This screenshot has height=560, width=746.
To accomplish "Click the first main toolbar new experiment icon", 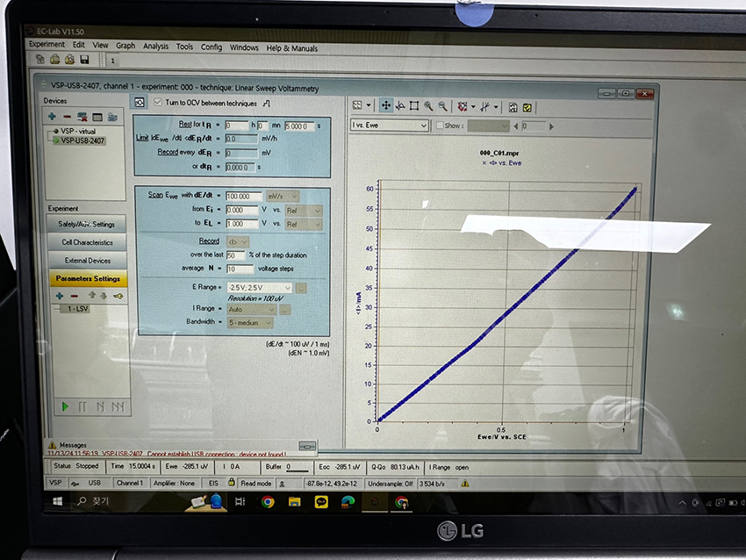I will point(40,59).
